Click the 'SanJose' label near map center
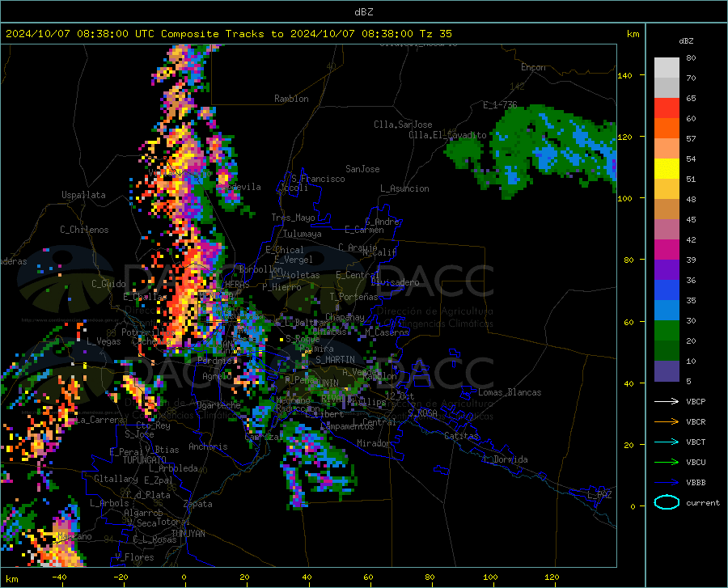Viewport: 728px width, 588px height. [362, 169]
